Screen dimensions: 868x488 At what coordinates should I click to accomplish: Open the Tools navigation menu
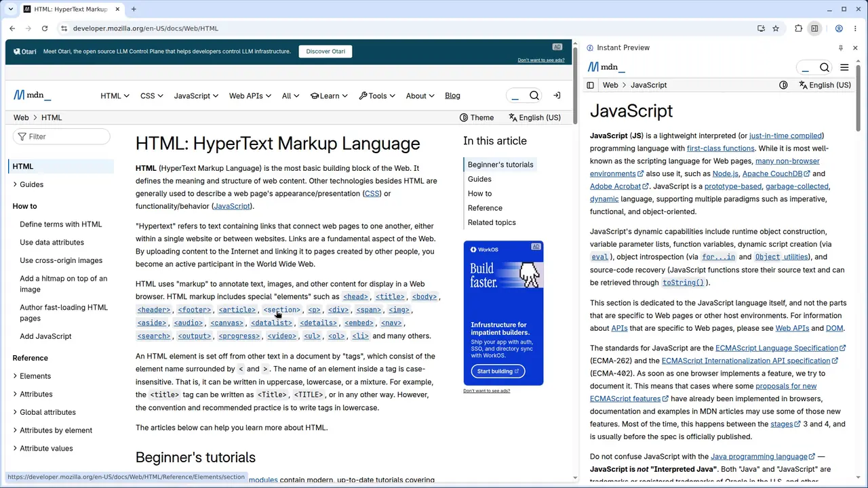pos(378,96)
